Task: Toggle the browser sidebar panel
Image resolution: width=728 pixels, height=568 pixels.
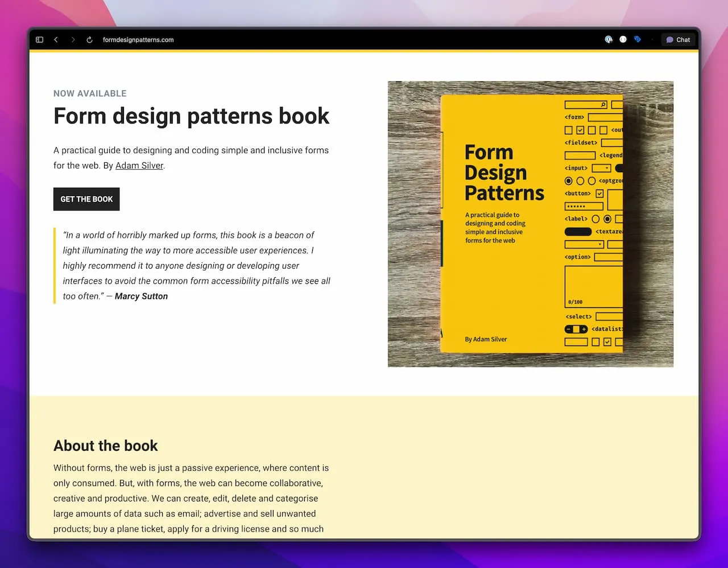Action: (39, 39)
